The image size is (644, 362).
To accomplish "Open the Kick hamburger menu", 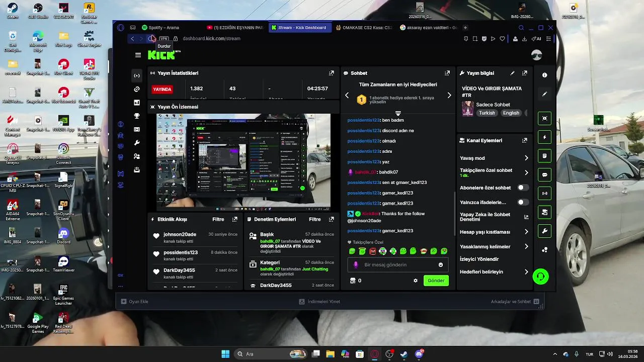I will 138,55.
